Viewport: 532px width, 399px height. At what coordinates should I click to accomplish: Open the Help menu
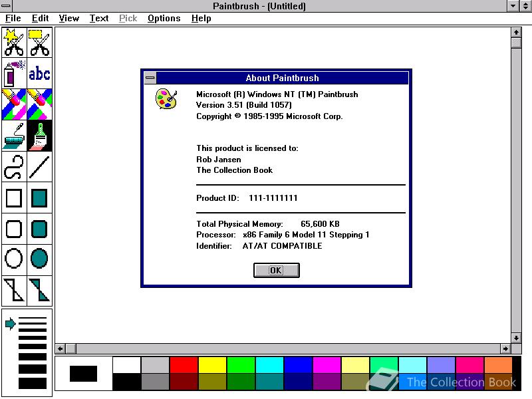[x=201, y=19]
